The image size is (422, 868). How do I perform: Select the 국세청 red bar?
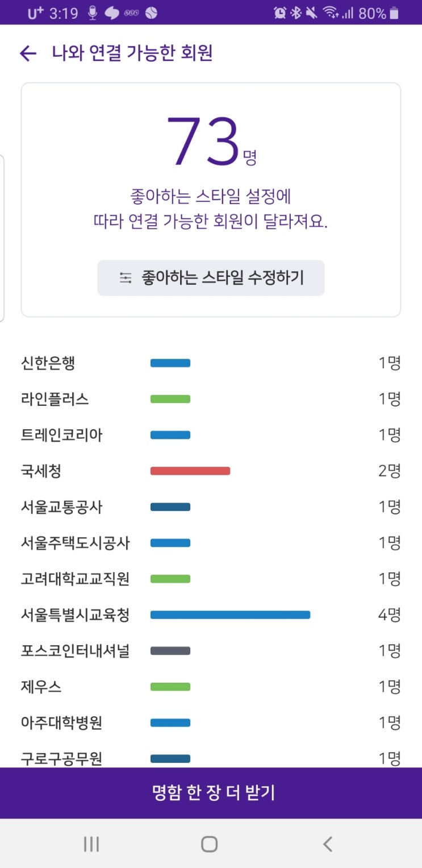[x=190, y=471]
